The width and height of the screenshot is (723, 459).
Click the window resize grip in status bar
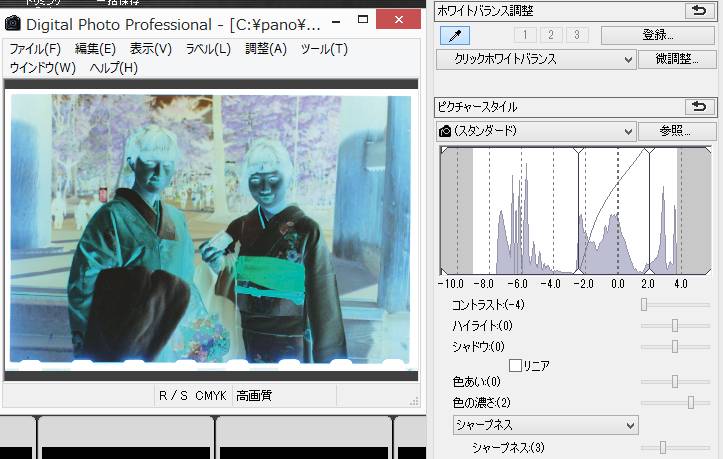(414, 401)
